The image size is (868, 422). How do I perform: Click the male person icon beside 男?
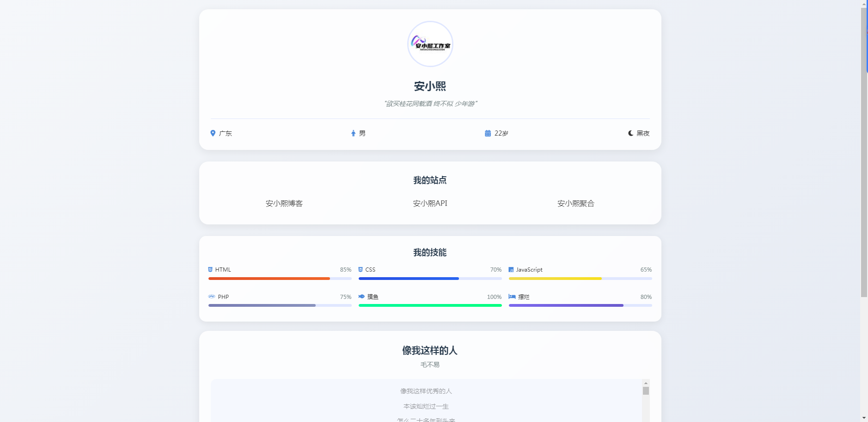tap(353, 133)
